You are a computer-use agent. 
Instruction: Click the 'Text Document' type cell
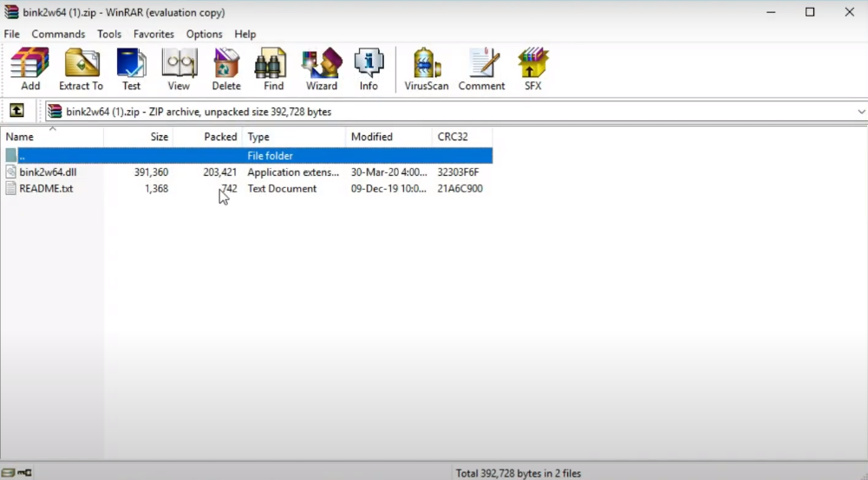tap(282, 189)
